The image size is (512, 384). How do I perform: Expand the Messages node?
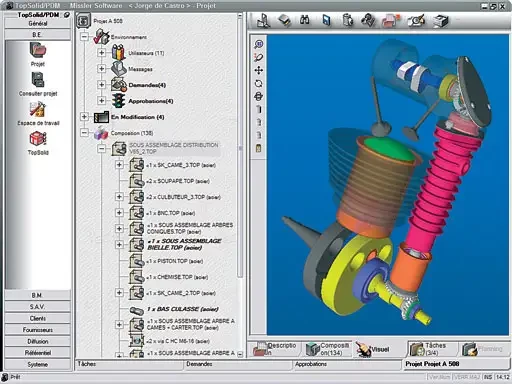(x=102, y=69)
